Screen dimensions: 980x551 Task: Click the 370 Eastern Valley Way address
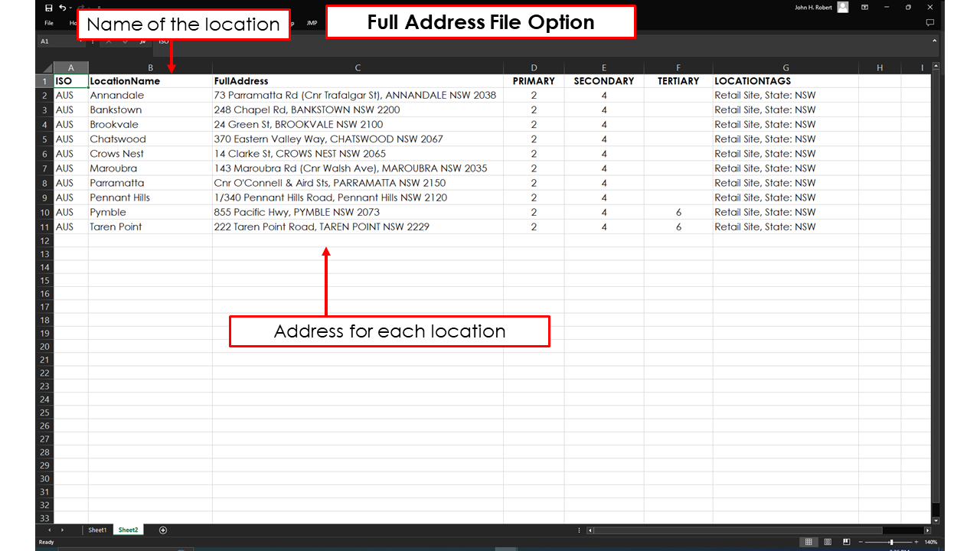(x=358, y=139)
